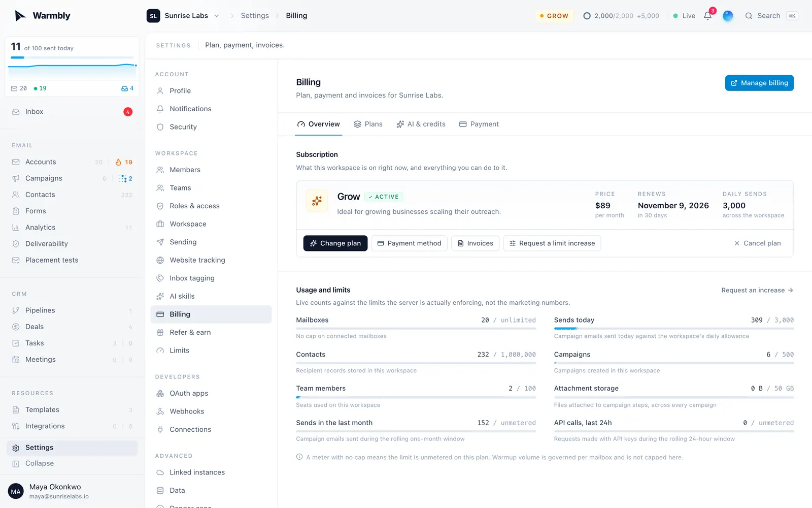The width and height of the screenshot is (812, 508).
Task: Click the Pipelines branch icon
Action: (16, 310)
